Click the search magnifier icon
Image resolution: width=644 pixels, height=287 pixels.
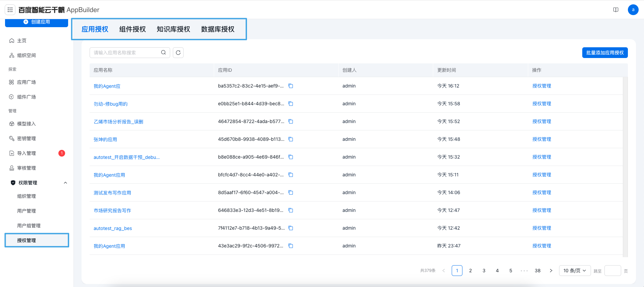tap(163, 52)
